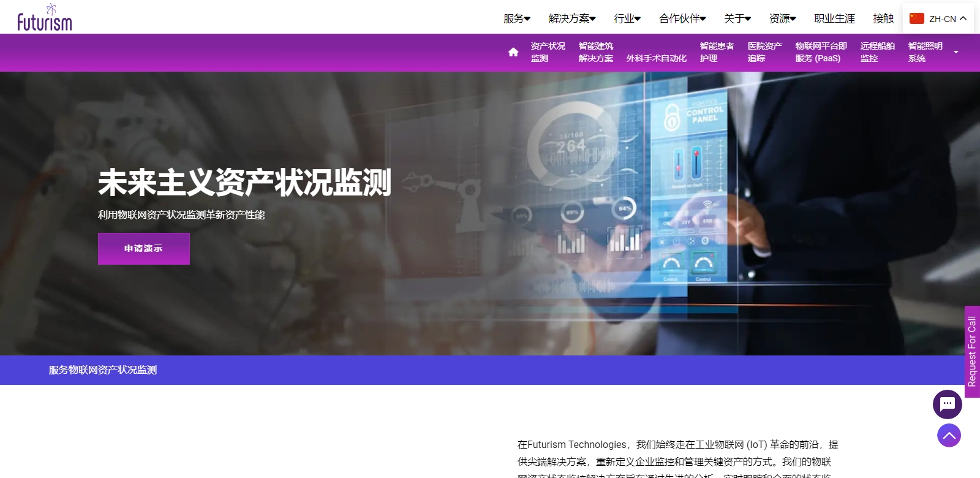Image resolution: width=980 pixels, height=478 pixels.
Task: Expand the 关于 dropdown menu
Action: [737, 18]
